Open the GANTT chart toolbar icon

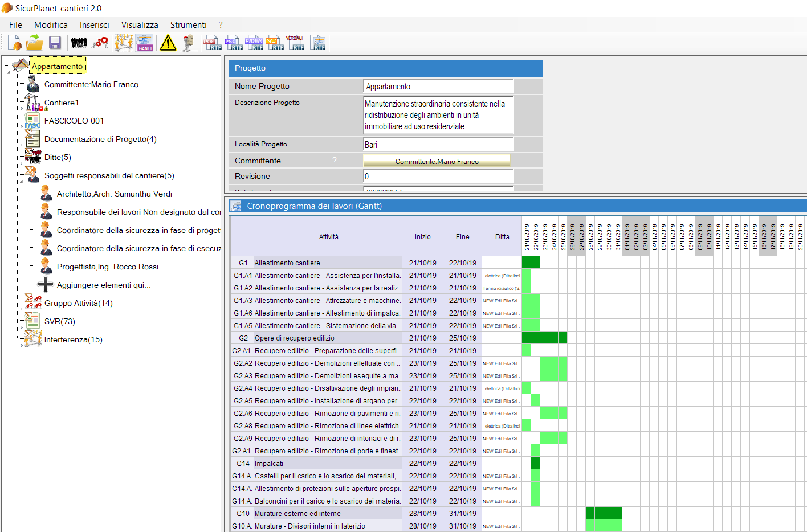click(145, 43)
